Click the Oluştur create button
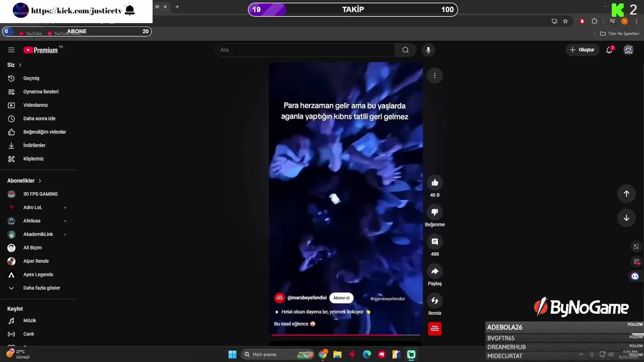Screen dimensions: 644x362 582,50
